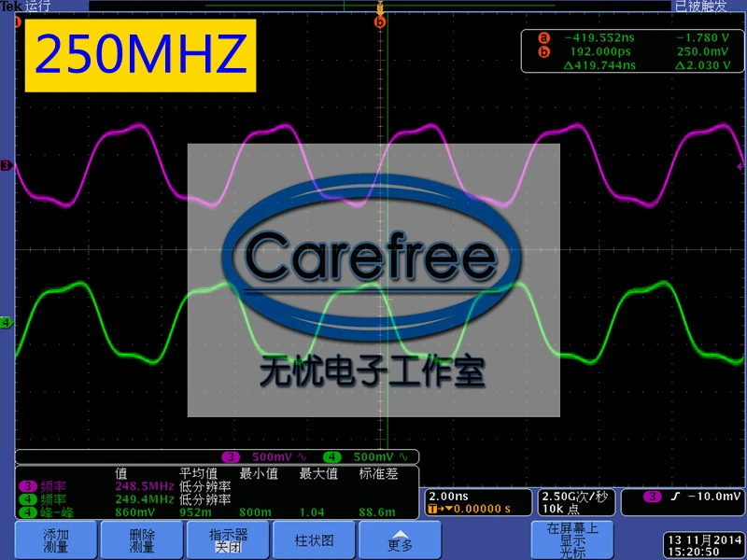Select channel 4 ground level indicator
Screen dimensions: 747x560
point(7,323)
